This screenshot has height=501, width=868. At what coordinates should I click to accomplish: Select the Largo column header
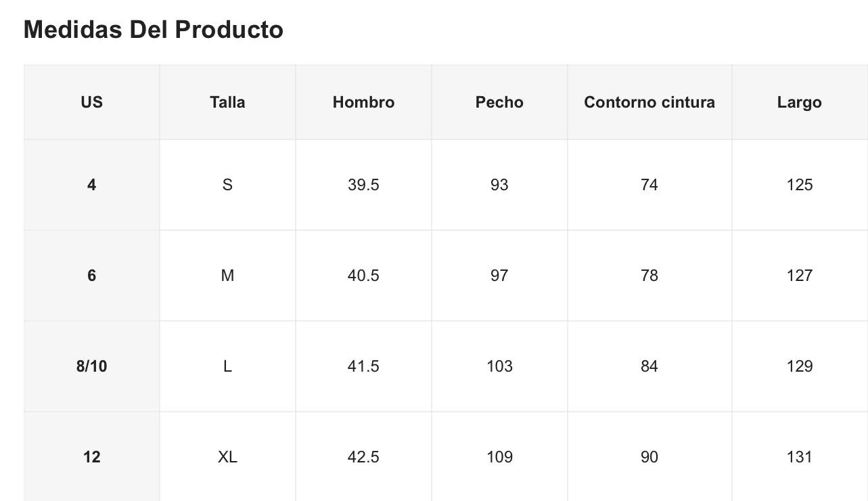799,102
